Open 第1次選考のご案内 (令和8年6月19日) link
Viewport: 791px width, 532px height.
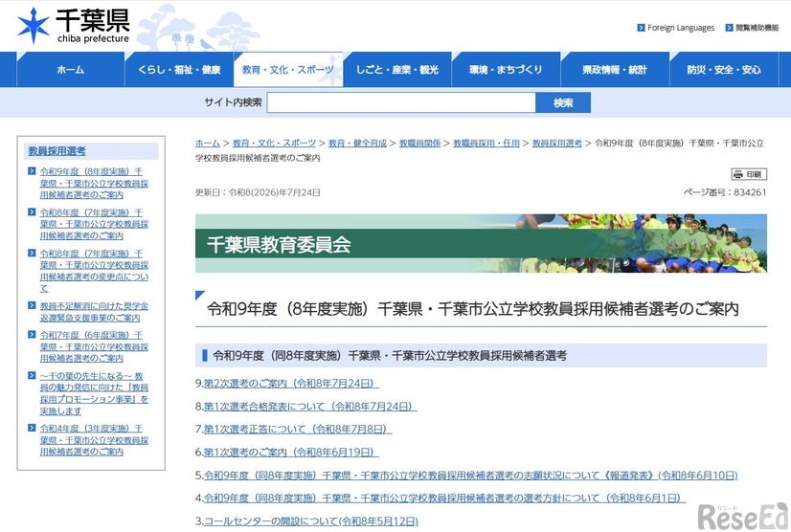291,453
